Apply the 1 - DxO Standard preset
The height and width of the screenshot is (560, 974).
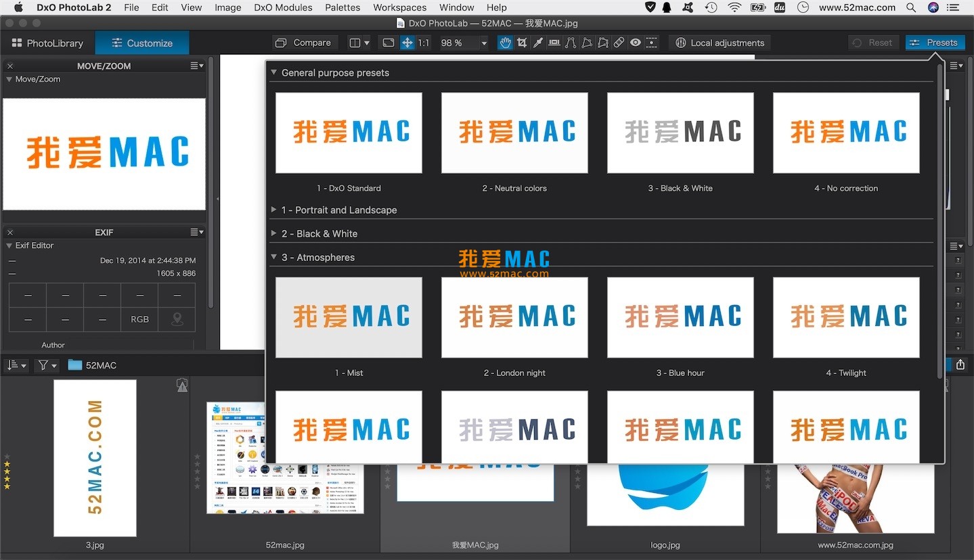349,133
